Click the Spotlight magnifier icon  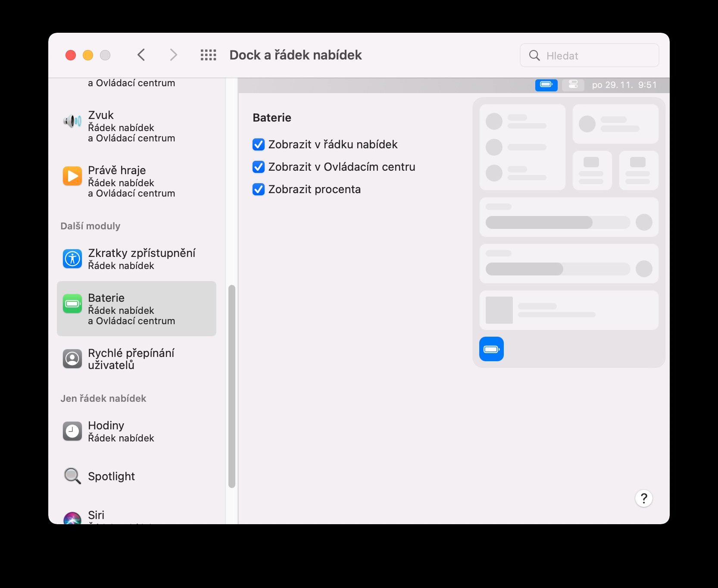[72, 476]
